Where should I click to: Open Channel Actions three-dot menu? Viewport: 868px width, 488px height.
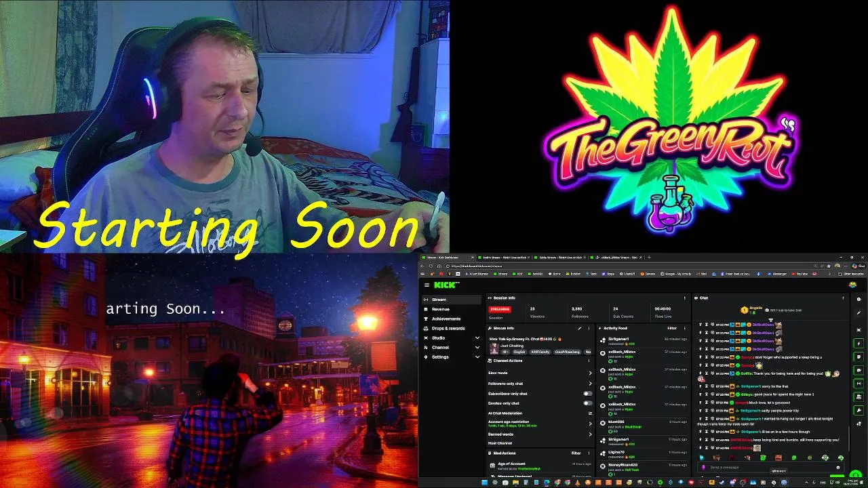[589, 361]
